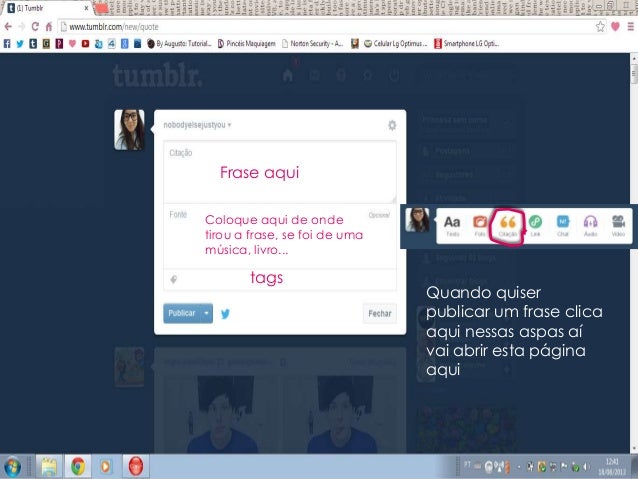
Task: Open the media player taskbar icon
Action: [105, 466]
